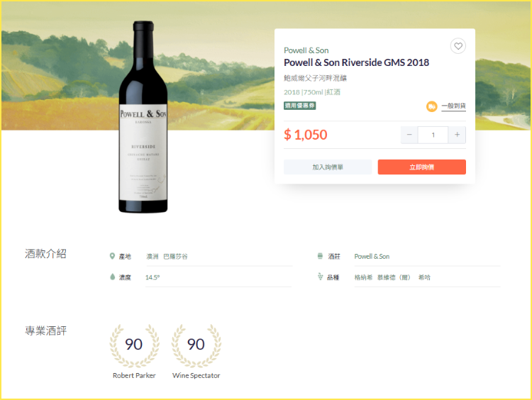Image resolution: width=532 pixels, height=400 pixels.
Task: Click the 酒莊 winery icon
Action: coord(320,256)
